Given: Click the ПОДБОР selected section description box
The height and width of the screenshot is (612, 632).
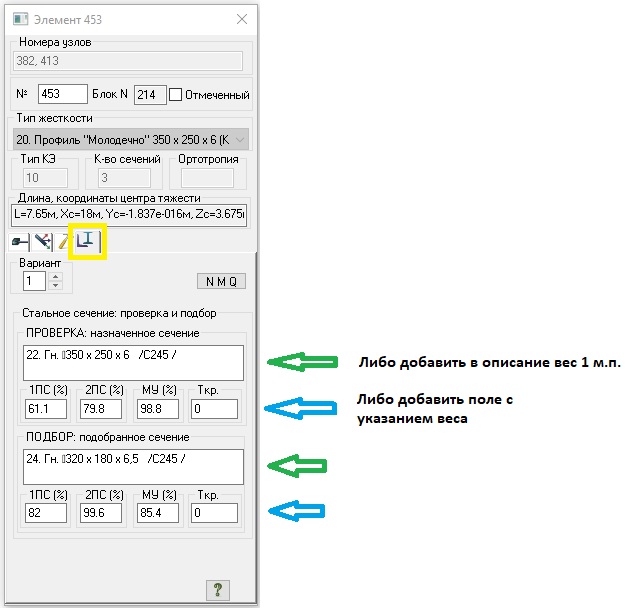Looking at the screenshot, I should click(131, 466).
